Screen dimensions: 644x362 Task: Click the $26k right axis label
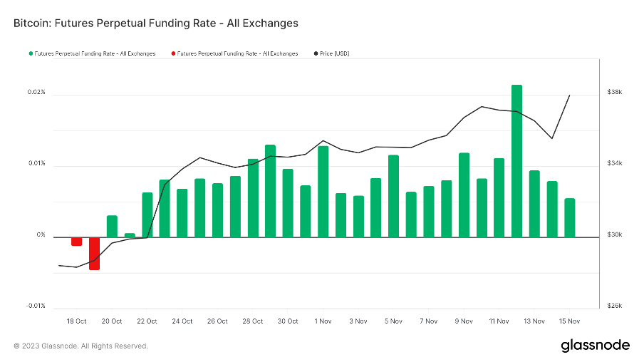[x=615, y=306]
